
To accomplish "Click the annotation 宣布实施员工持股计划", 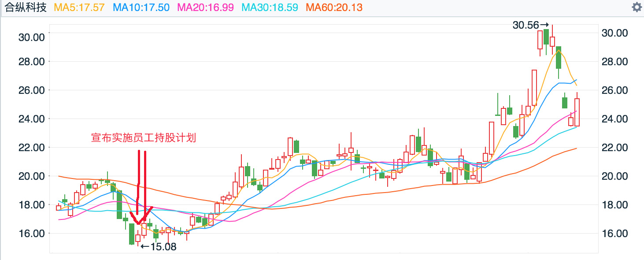I will (x=143, y=138).
